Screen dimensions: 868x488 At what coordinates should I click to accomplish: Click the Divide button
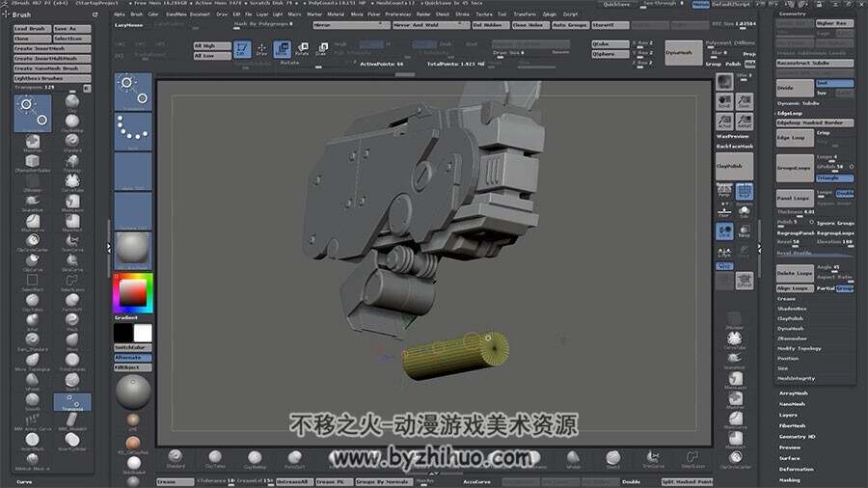click(x=795, y=88)
